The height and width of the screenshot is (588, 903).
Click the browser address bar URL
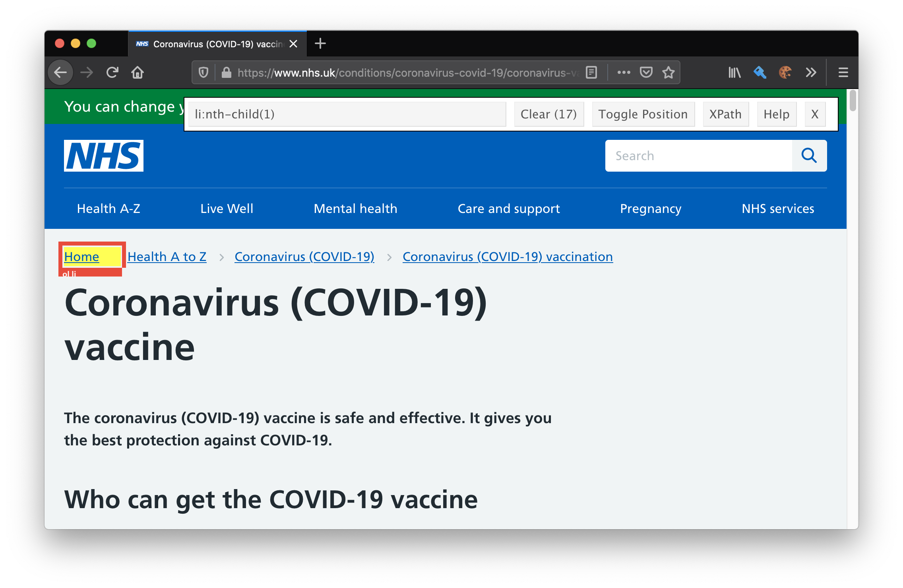pos(408,73)
